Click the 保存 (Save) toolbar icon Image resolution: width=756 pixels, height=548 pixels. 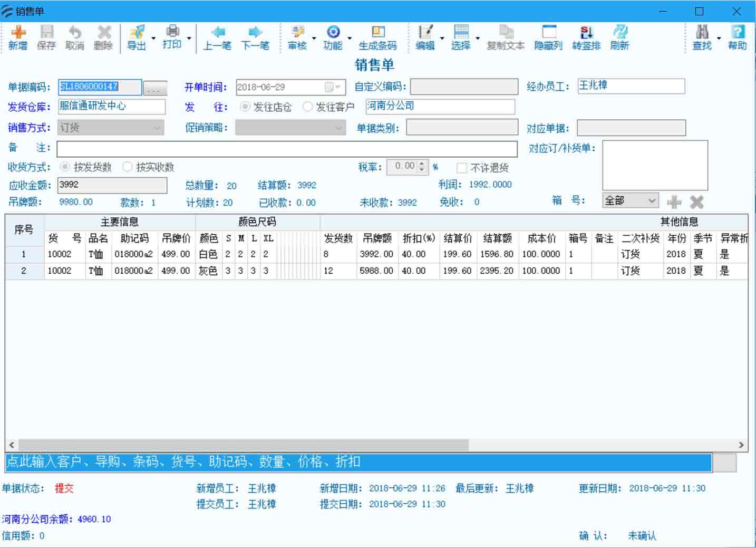(46, 37)
